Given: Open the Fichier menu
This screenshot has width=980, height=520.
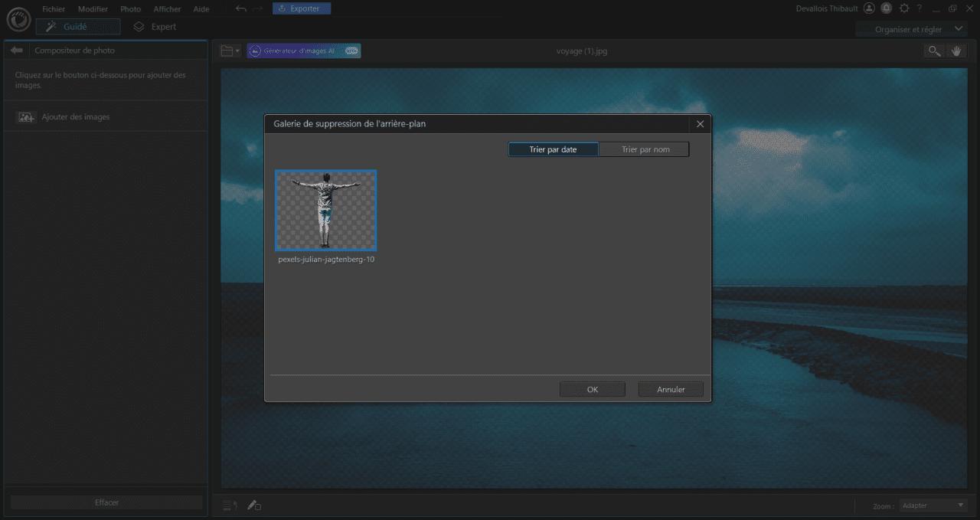Looking at the screenshot, I should [54, 8].
